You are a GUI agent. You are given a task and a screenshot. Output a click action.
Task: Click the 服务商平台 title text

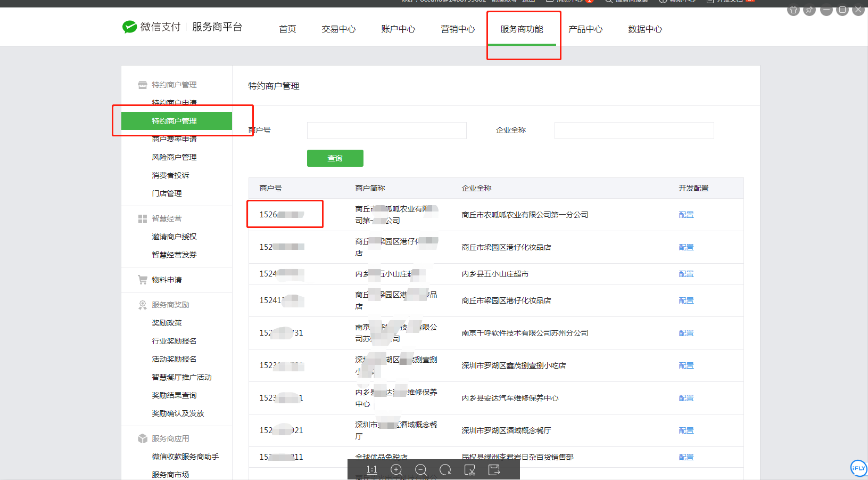pos(217,27)
